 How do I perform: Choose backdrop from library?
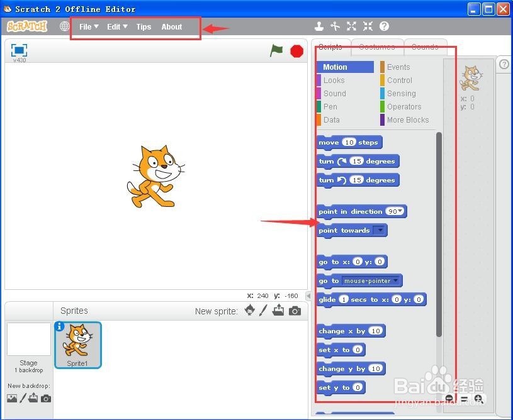click(x=12, y=398)
